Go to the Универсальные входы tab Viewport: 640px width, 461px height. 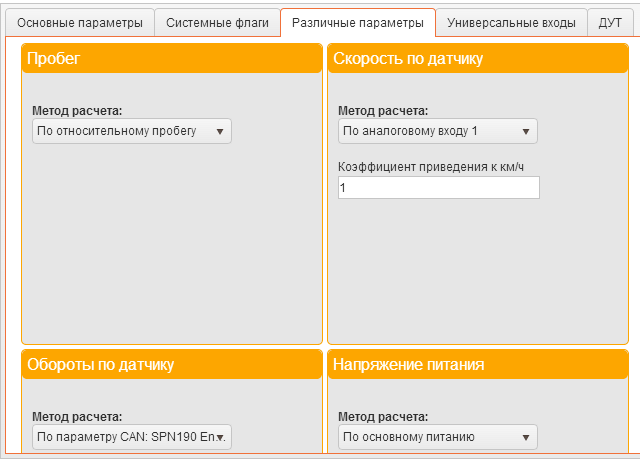(x=511, y=23)
